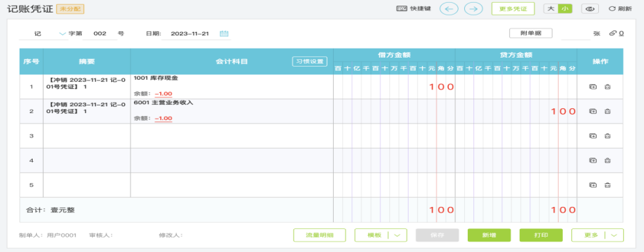Switch font size to 小
644x252 pixels.
[x=565, y=8]
